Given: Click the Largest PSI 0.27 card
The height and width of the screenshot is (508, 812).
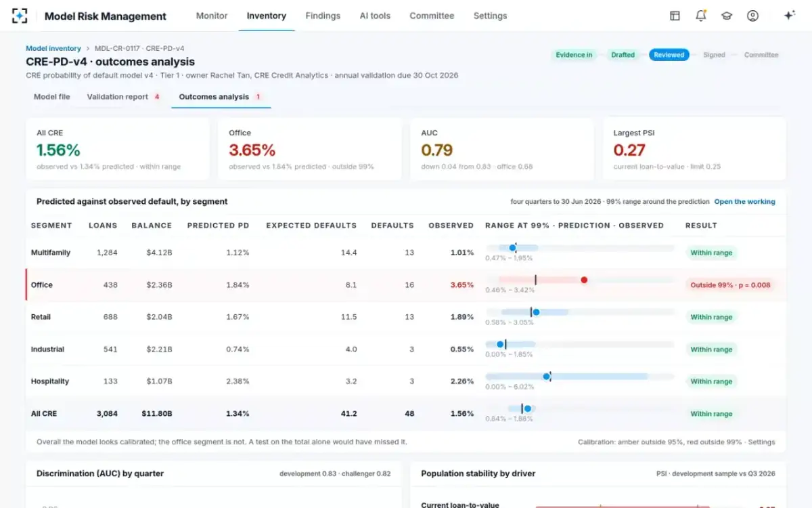Looking at the screenshot, I should click(x=694, y=149).
